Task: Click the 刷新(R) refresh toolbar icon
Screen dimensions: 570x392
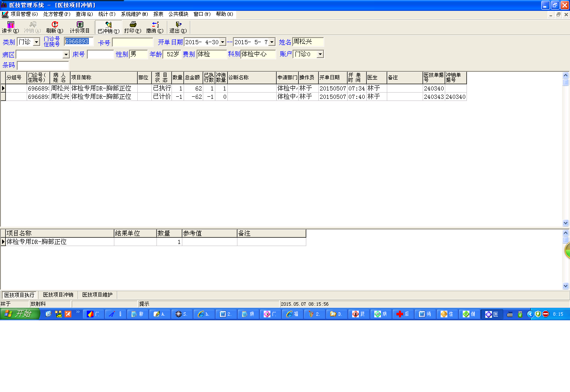Action: pyautogui.click(x=55, y=27)
